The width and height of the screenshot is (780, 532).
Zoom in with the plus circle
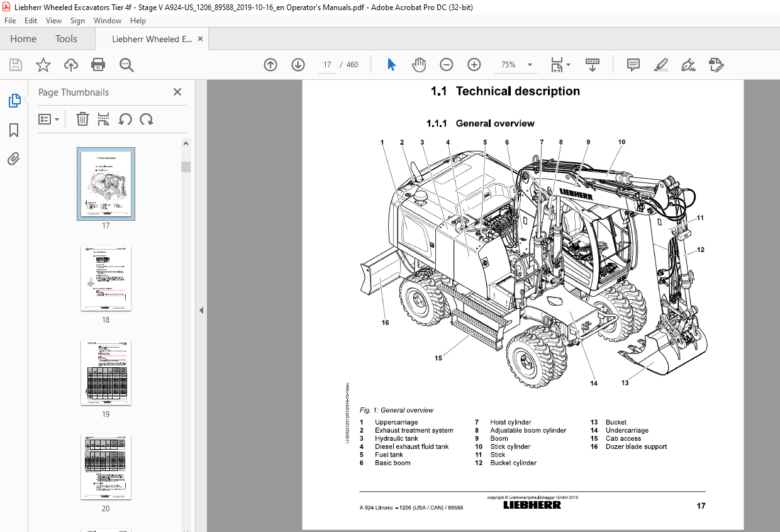pyautogui.click(x=474, y=65)
